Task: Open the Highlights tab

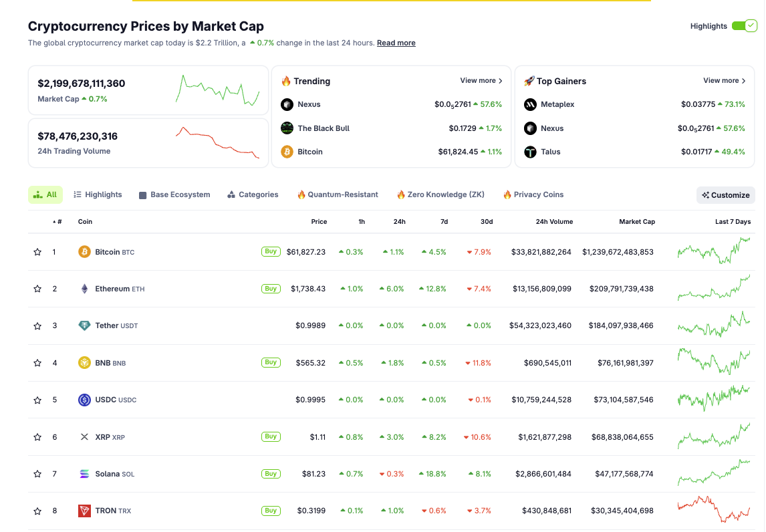Action: tap(98, 194)
